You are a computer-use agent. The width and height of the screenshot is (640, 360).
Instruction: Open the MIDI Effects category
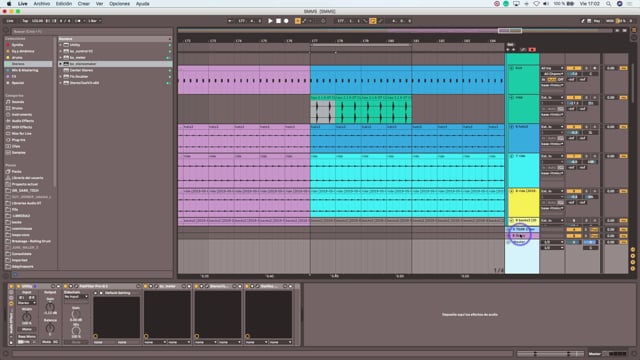pyautogui.click(x=22, y=127)
